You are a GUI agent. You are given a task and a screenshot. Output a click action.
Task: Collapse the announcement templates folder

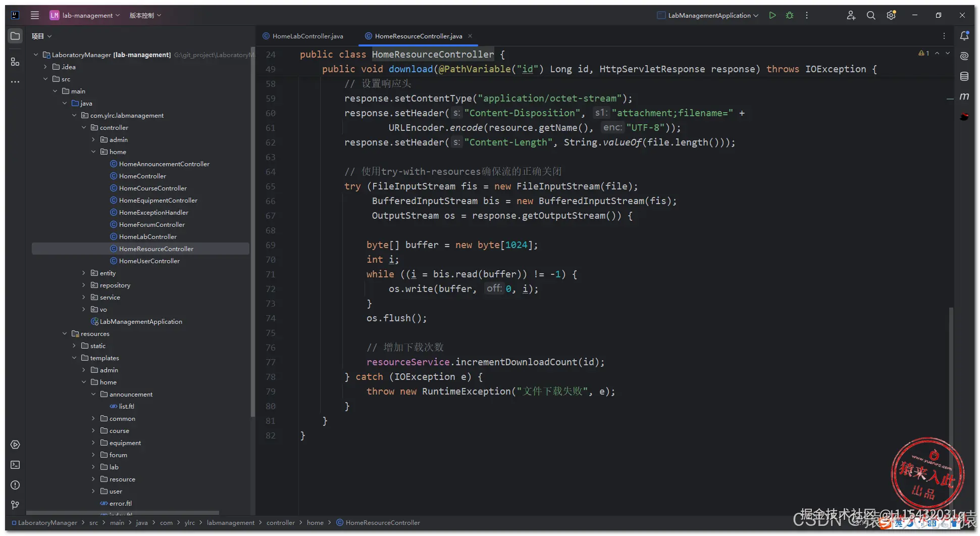(x=93, y=394)
